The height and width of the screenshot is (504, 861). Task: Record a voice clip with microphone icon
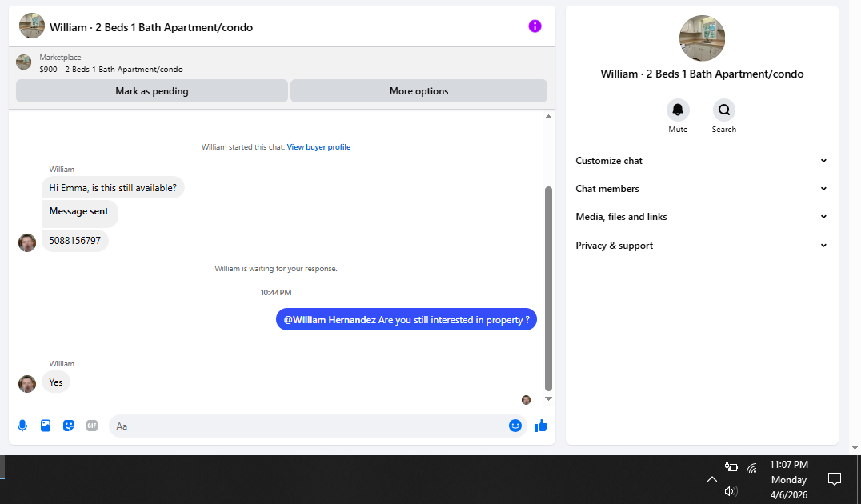coord(22,426)
